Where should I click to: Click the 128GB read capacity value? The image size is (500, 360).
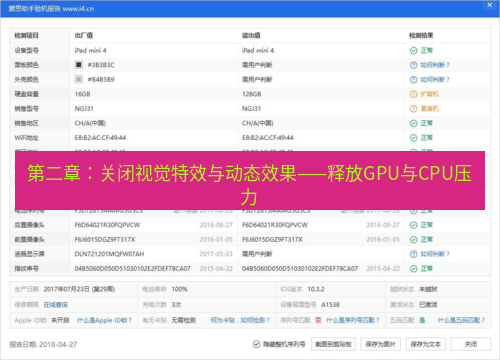click(252, 94)
